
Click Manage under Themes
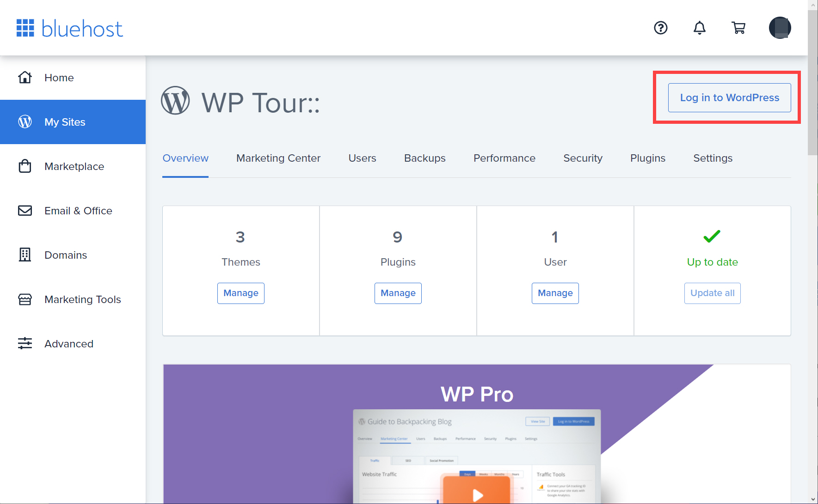[x=241, y=293]
